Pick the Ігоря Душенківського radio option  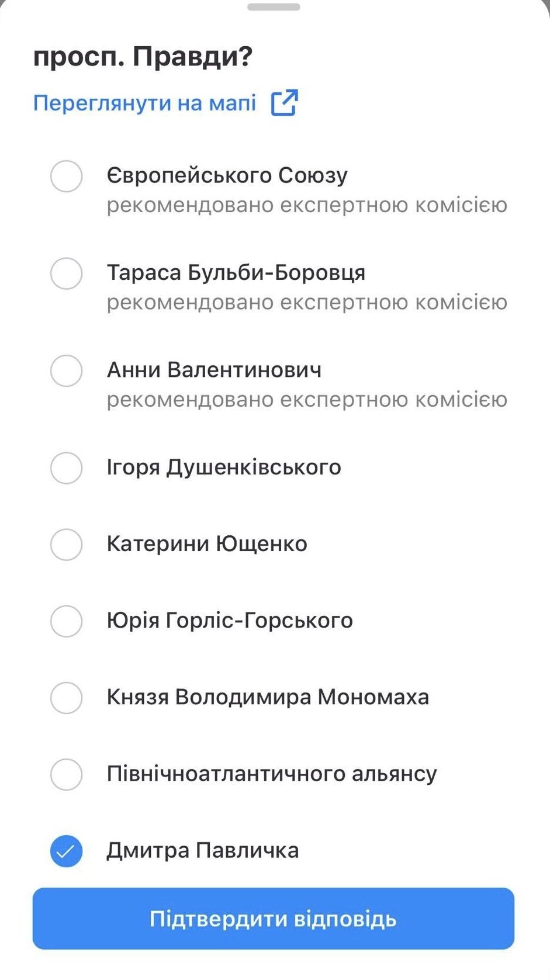tap(66, 468)
